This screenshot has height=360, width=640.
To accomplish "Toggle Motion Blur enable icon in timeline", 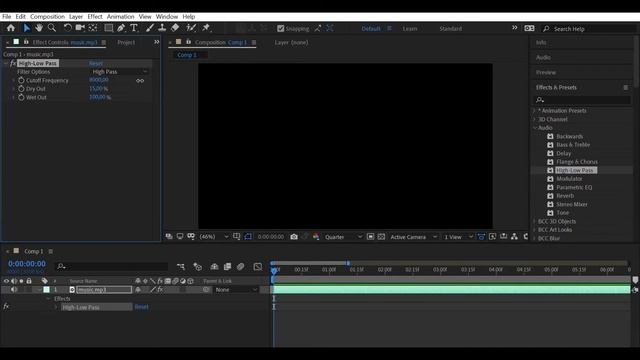I will click(241, 267).
